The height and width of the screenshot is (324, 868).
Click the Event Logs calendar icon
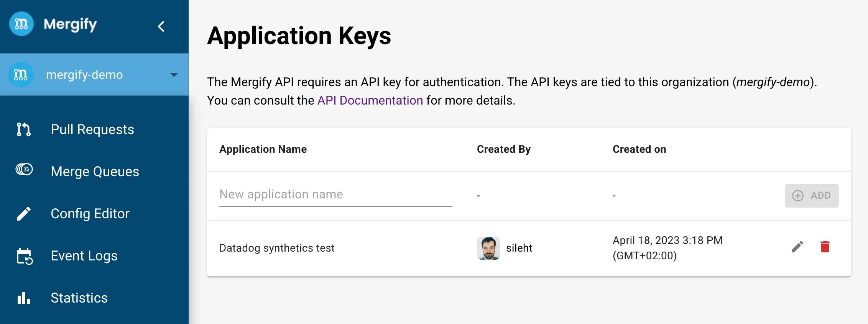pos(25,256)
